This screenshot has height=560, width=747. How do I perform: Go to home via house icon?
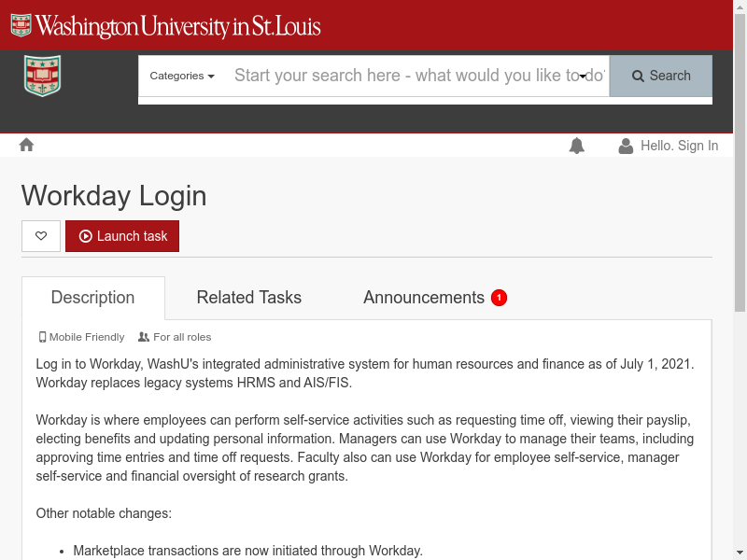[x=27, y=145]
